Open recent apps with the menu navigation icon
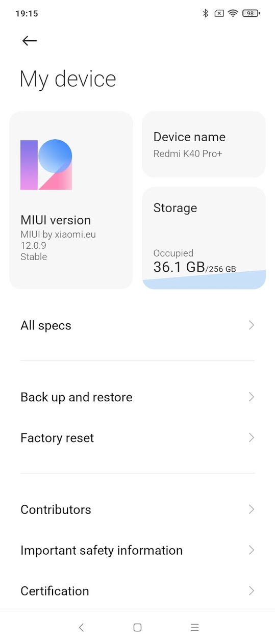 point(194,627)
